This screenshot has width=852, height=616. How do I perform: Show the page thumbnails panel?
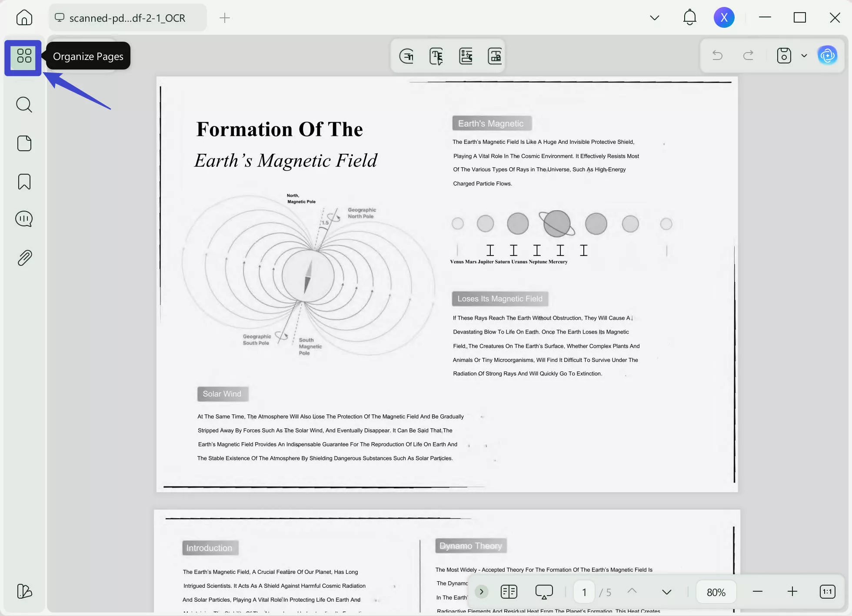24,143
